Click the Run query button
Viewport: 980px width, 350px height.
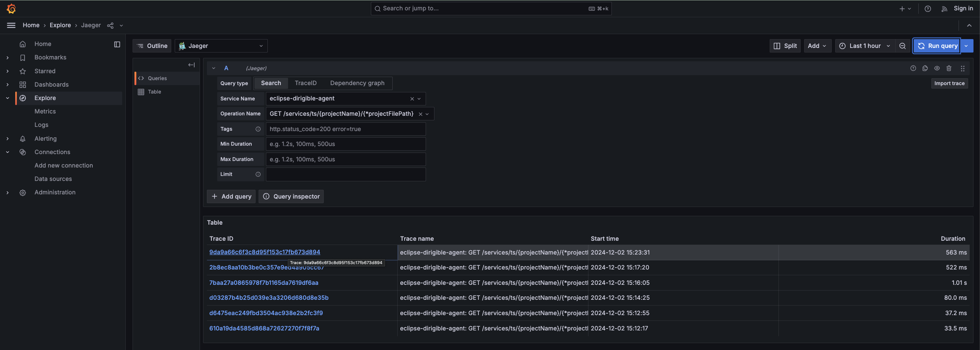point(937,46)
